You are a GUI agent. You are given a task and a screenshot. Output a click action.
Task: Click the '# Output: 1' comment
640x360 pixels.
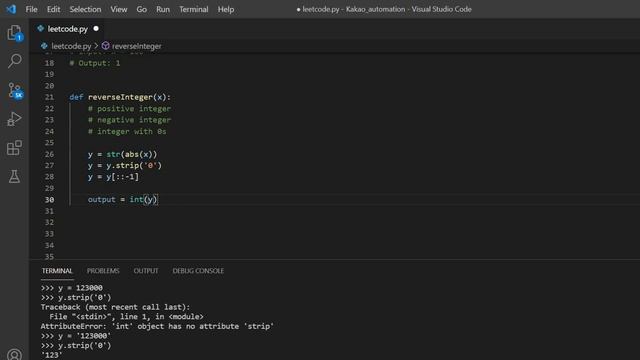pos(95,63)
